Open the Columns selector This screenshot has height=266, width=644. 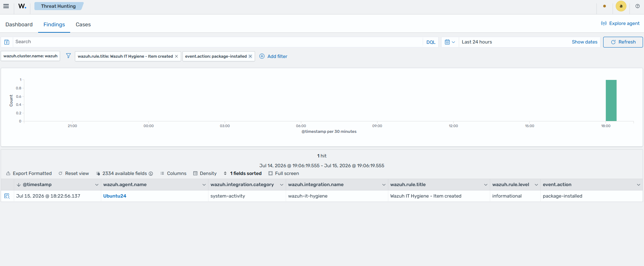(x=173, y=173)
